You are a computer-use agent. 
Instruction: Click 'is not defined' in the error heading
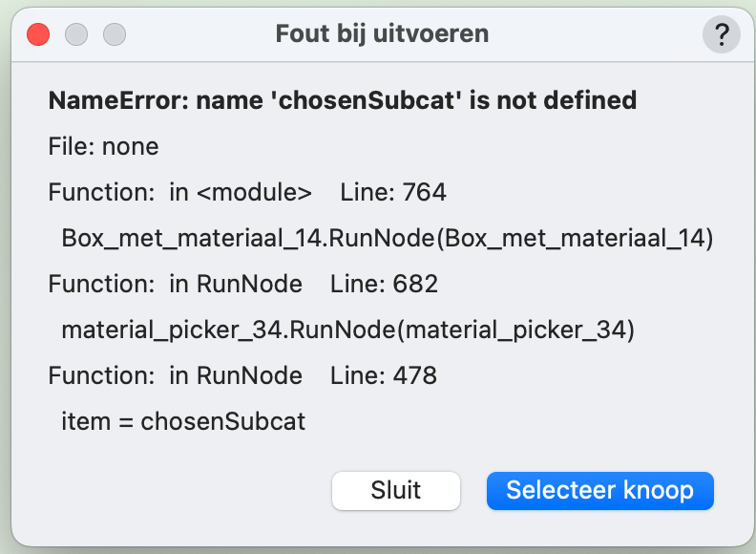click(554, 100)
